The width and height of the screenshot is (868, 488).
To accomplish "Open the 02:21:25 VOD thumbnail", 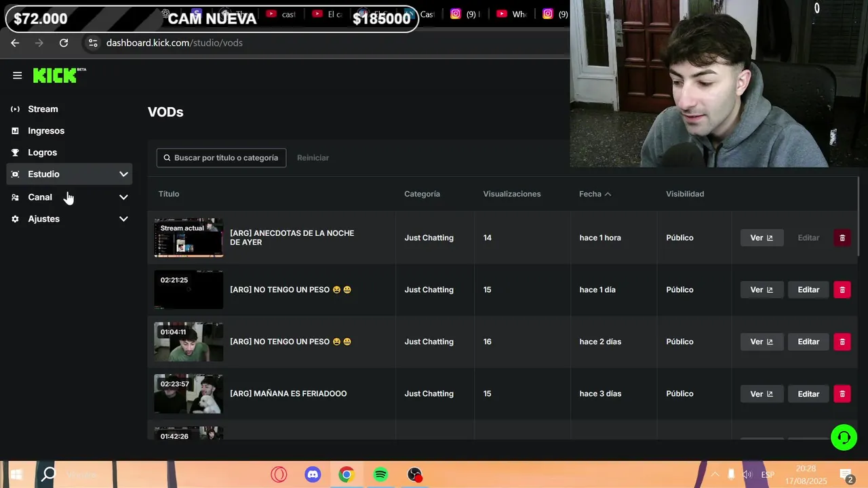I will [x=189, y=290].
